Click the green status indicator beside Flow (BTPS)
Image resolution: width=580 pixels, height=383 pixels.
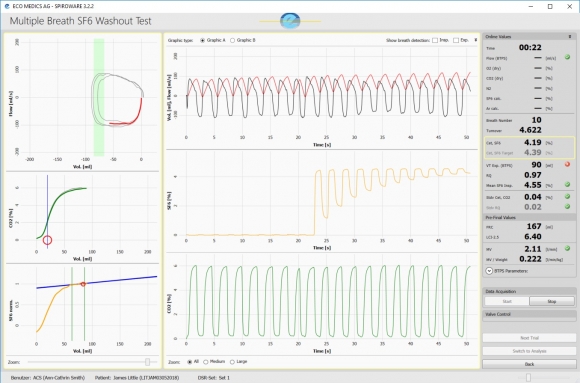[567, 57]
